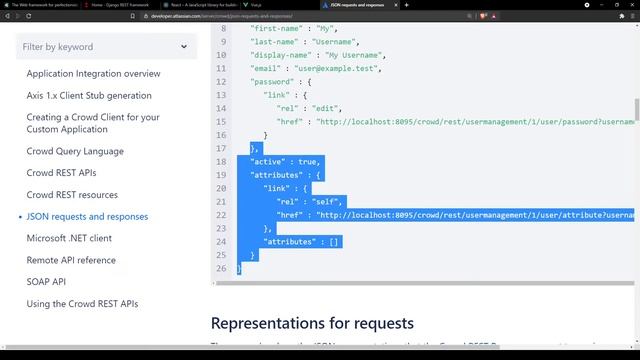Click the "active" : true line 18
Screen dimensions: 640x360
coord(285,162)
